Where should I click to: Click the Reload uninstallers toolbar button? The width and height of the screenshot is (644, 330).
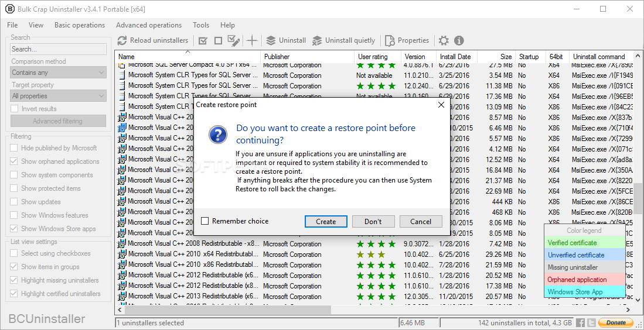pos(153,40)
